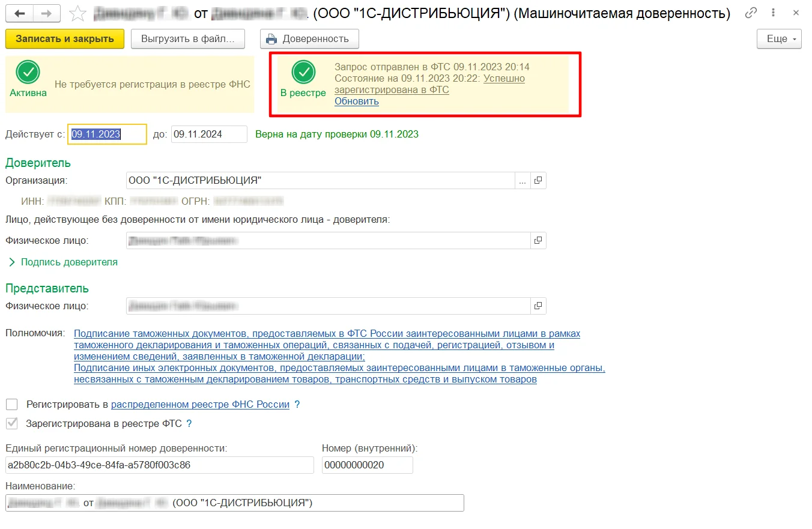Click the Доверенность print button
This screenshot has height=529, width=812.
click(x=309, y=39)
